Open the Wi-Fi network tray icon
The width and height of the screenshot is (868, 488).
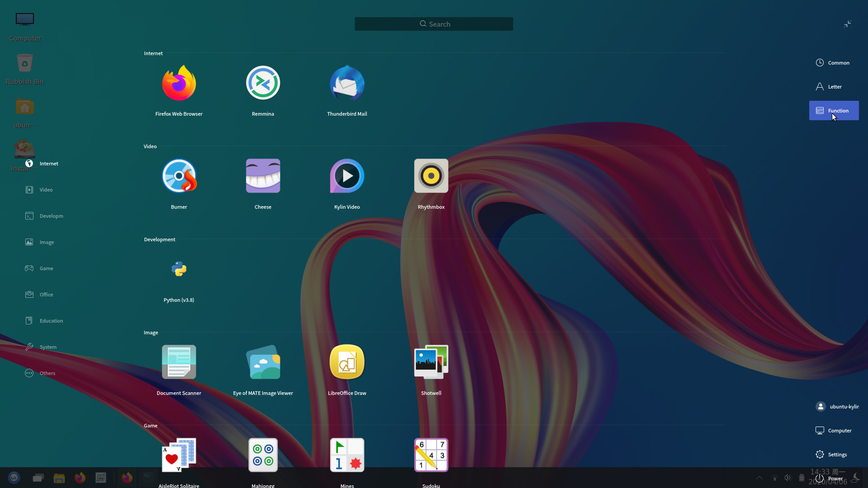pyautogui.click(x=775, y=478)
